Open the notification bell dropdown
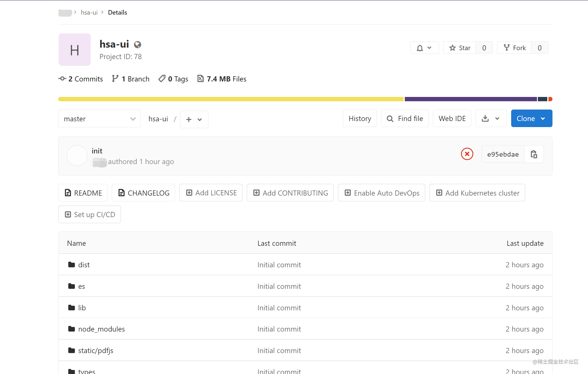The height and width of the screenshot is (374, 588). tap(424, 48)
